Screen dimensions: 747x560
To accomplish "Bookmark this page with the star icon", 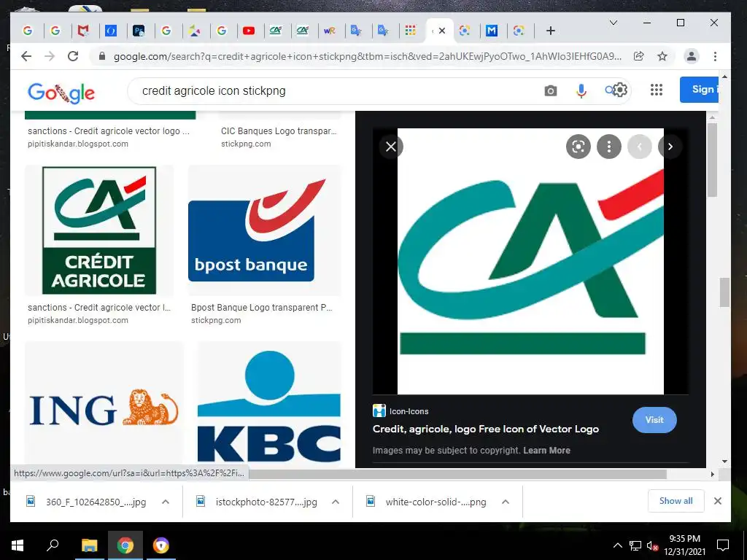I will tap(662, 56).
